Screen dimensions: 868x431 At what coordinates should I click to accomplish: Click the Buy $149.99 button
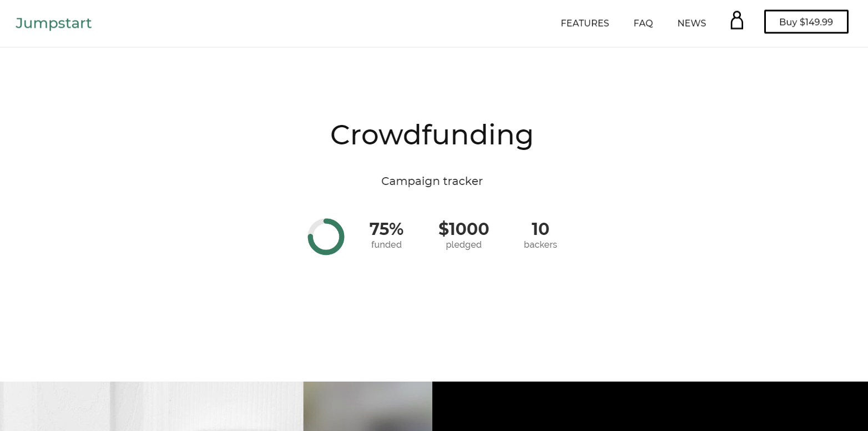806,22
